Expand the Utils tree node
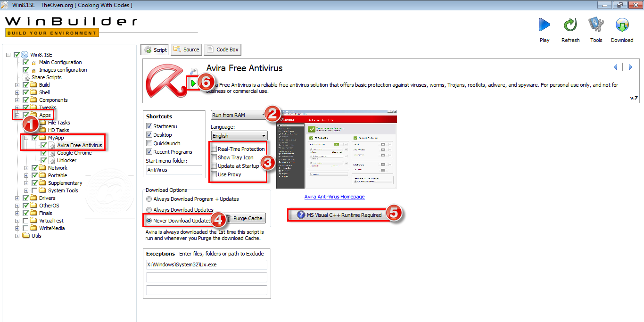The width and height of the screenshot is (644, 322). coord(17,236)
